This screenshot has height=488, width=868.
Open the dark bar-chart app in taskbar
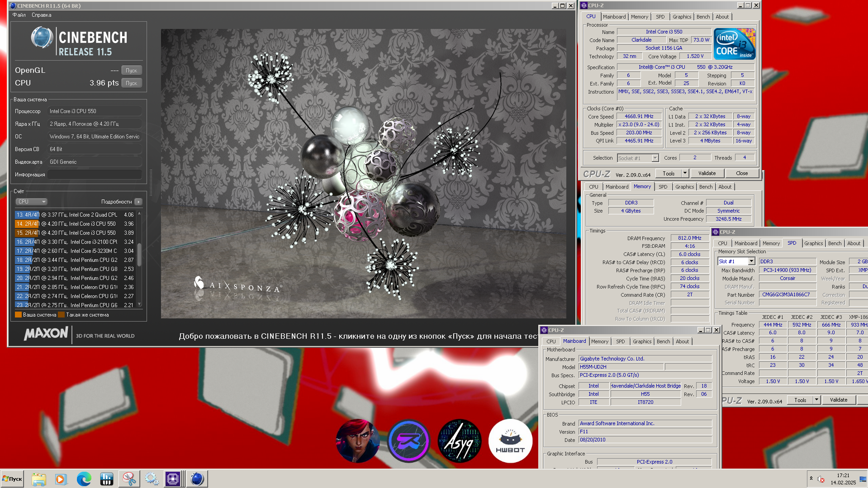tap(106, 479)
